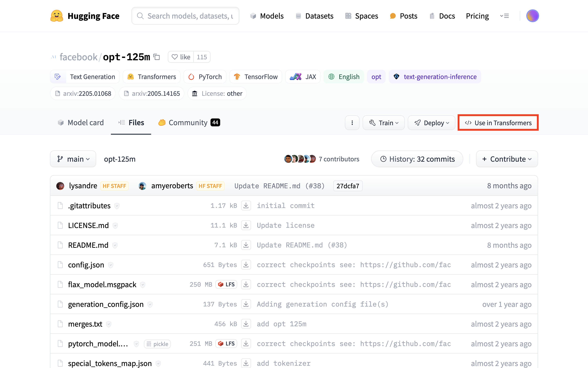Click the JAX tag
This screenshot has height=368, width=588.
point(303,77)
